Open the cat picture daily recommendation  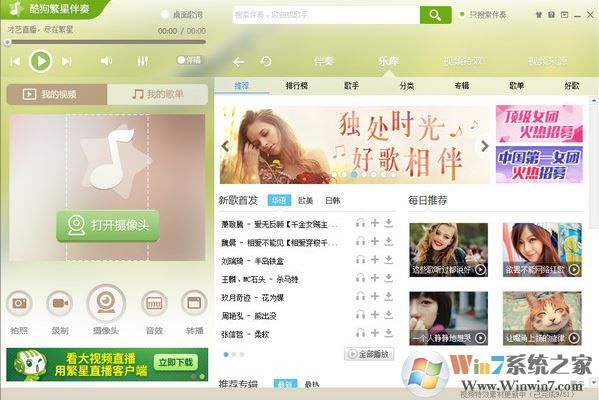pyautogui.click(x=542, y=318)
